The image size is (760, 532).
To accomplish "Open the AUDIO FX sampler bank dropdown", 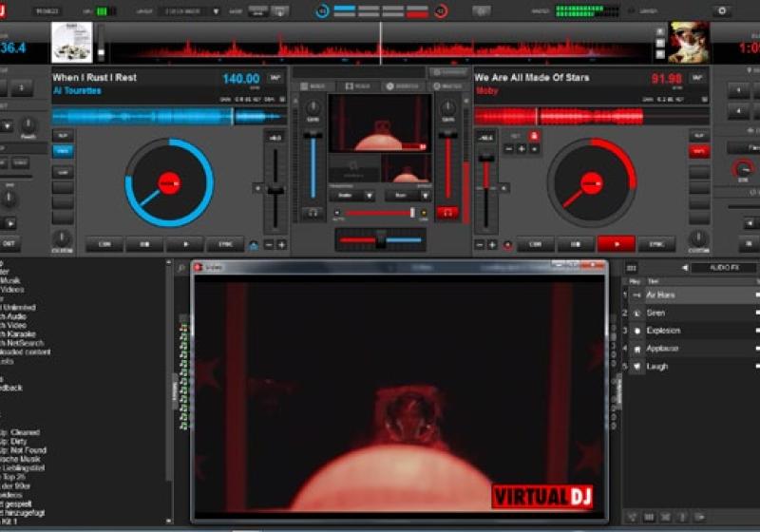I will [x=722, y=268].
